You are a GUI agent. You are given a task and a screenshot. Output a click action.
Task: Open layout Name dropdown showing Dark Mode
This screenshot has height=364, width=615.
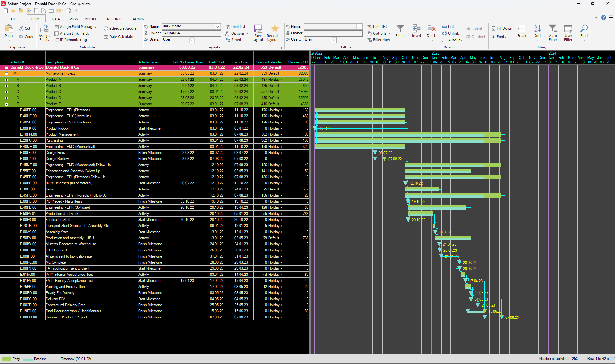click(x=217, y=26)
